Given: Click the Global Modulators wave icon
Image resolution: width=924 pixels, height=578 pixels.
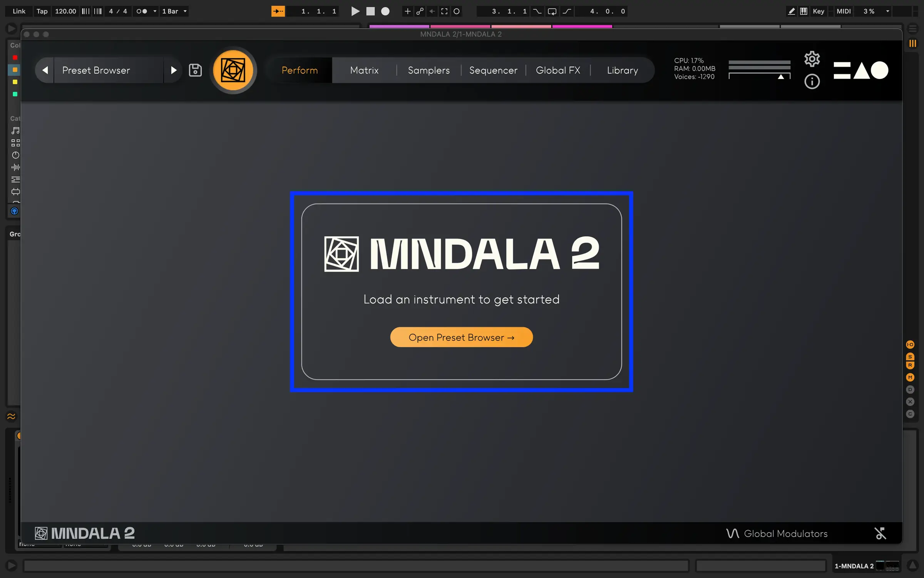Looking at the screenshot, I should pyautogui.click(x=732, y=533).
